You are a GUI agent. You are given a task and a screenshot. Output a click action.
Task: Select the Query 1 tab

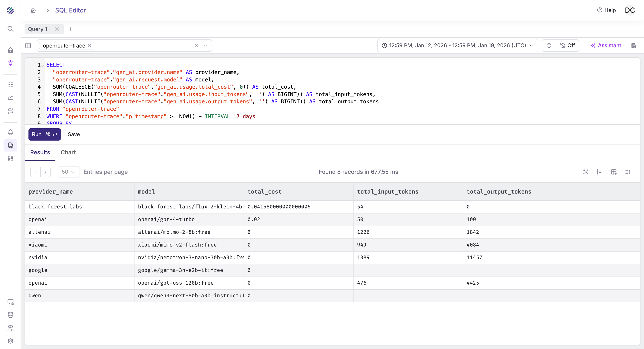pos(37,29)
